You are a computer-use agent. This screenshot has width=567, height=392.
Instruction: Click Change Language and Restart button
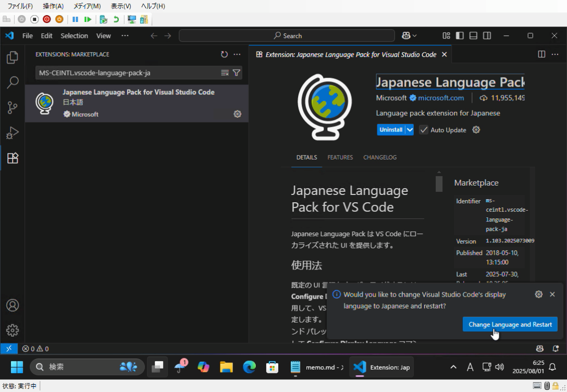click(x=510, y=324)
